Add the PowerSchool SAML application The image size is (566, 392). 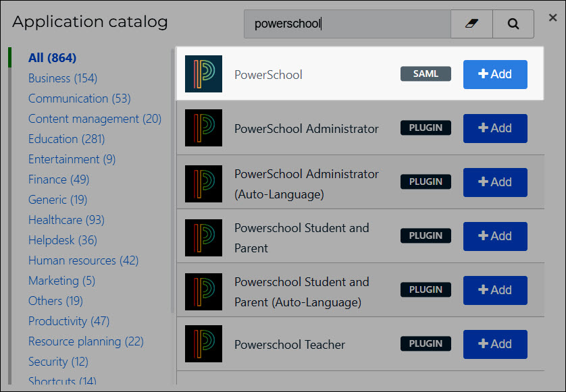495,74
